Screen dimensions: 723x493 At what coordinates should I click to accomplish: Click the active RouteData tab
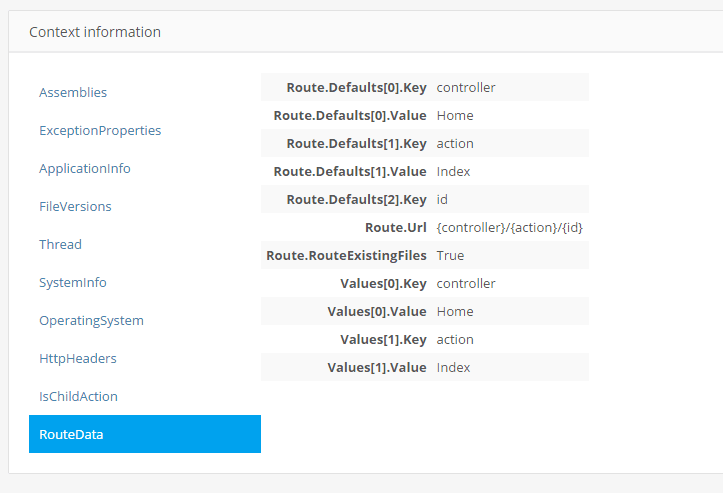click(144, 434)
